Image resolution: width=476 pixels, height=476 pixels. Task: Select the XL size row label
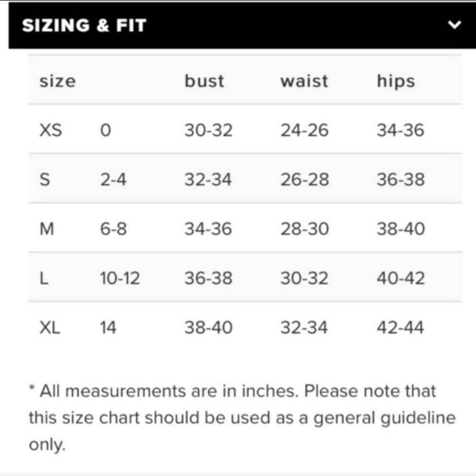[50, 327]
